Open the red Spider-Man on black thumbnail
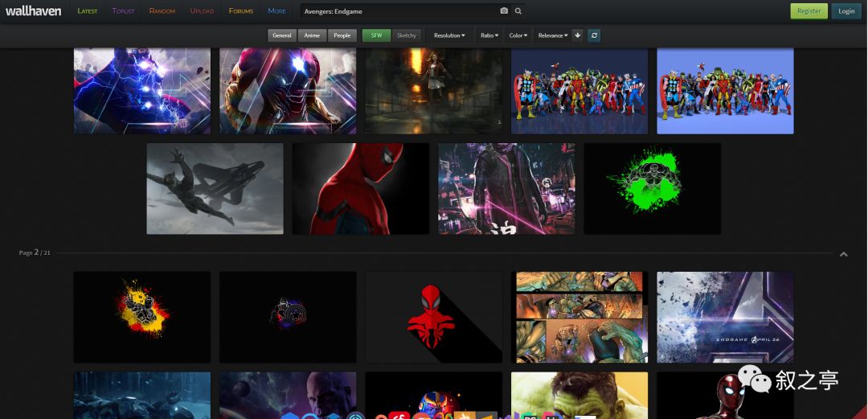The image size is (868, 419). coord(361,189)
